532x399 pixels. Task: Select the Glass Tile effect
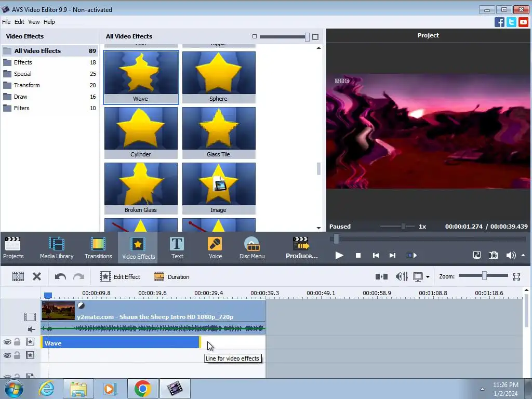(219, 132)
